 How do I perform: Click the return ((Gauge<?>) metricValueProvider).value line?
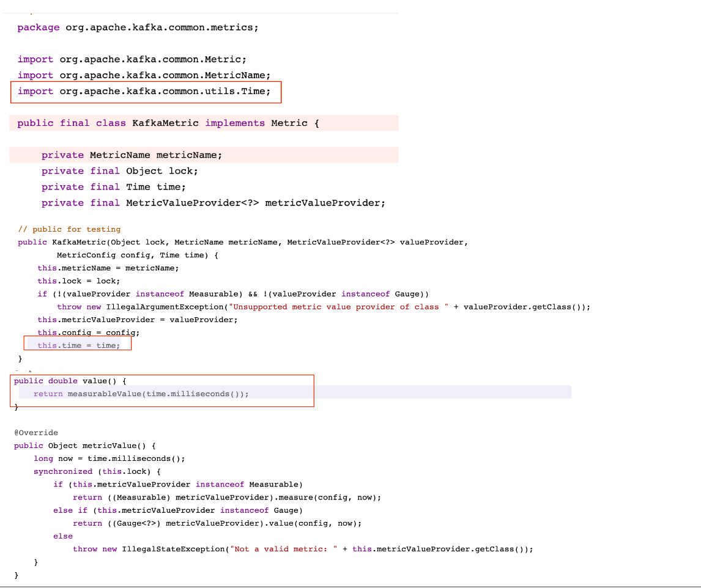point(217,523)
